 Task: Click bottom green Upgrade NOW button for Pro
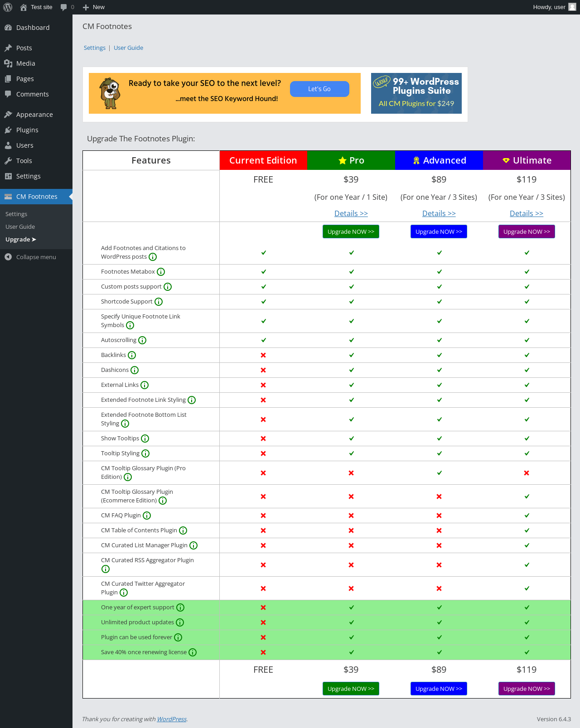coord(351,689)
